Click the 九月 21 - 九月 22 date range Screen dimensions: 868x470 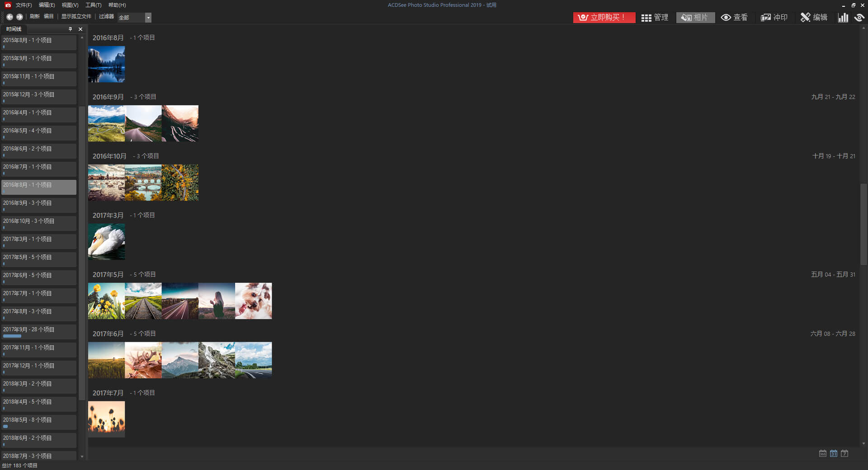(x=833, y=97)
